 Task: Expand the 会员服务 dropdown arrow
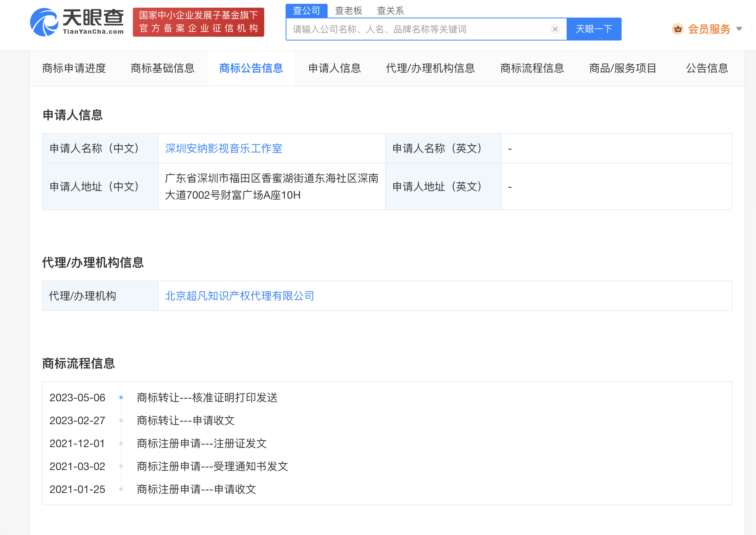click(x=739, y=29)
